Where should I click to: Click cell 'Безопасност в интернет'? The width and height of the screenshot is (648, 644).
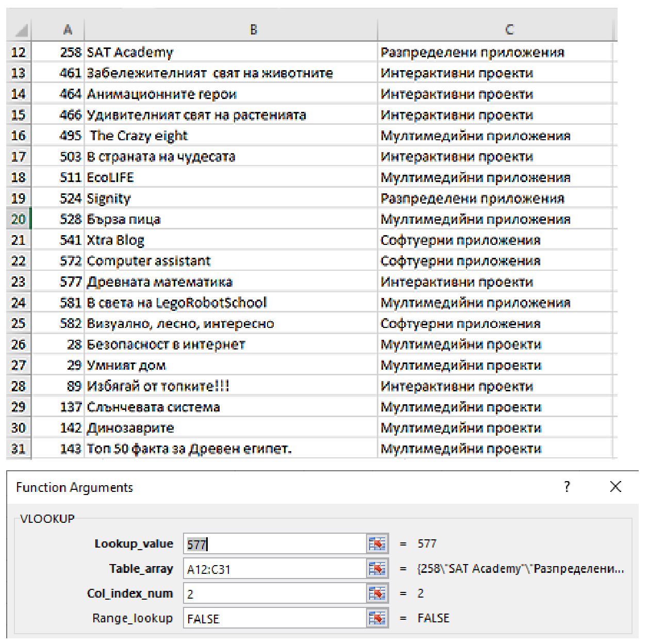(231, 344)
